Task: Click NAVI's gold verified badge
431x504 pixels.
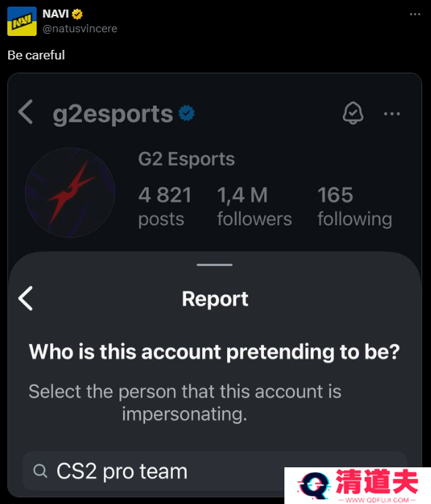Action: click(77, 14)
